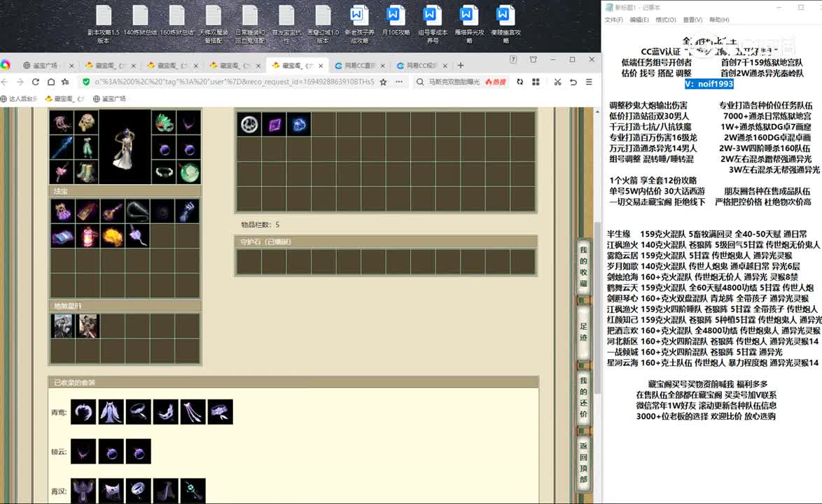Select the first 锁云 set necklace
This screenshot has height=504, width=822.
click(x=83, y=451)
